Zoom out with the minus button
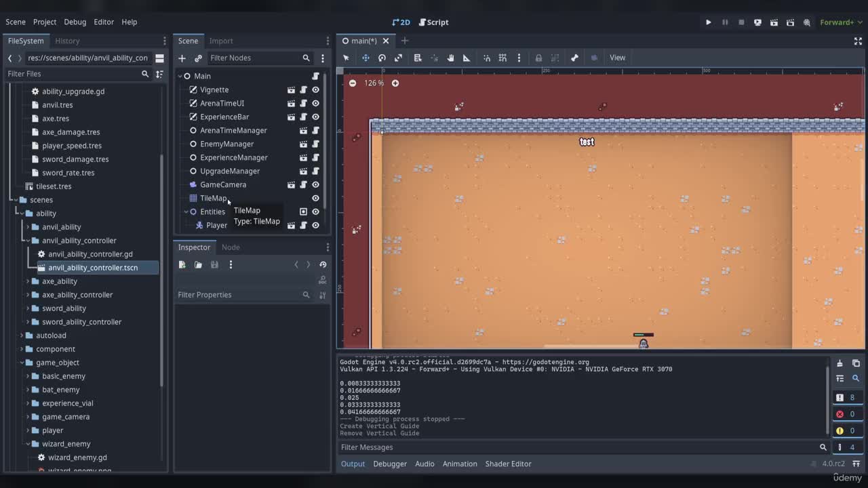 pyautogui.click(x=353, y=83)
